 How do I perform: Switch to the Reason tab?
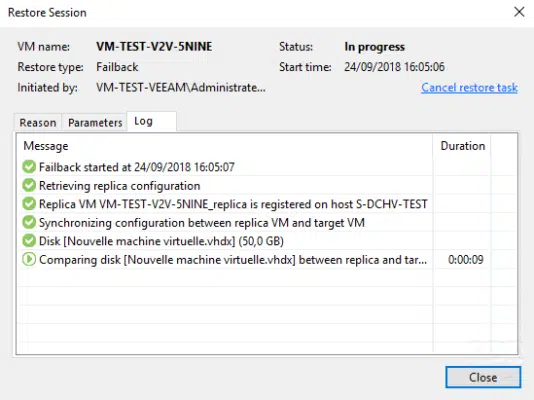(38, 123)
